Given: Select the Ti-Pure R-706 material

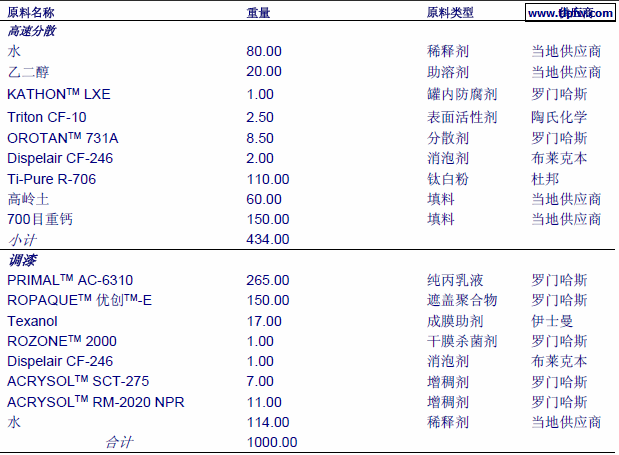Looking at the screenshot, I should coord(53,178).
